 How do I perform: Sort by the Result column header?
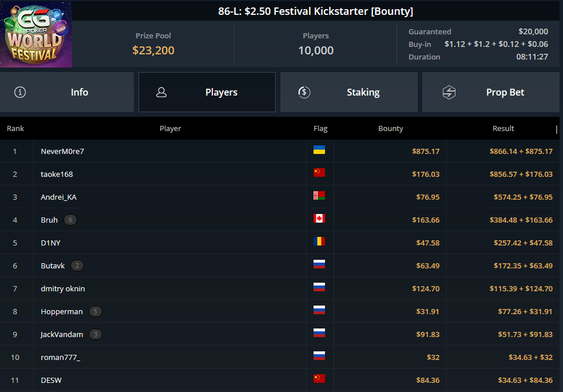pos(503,129)
